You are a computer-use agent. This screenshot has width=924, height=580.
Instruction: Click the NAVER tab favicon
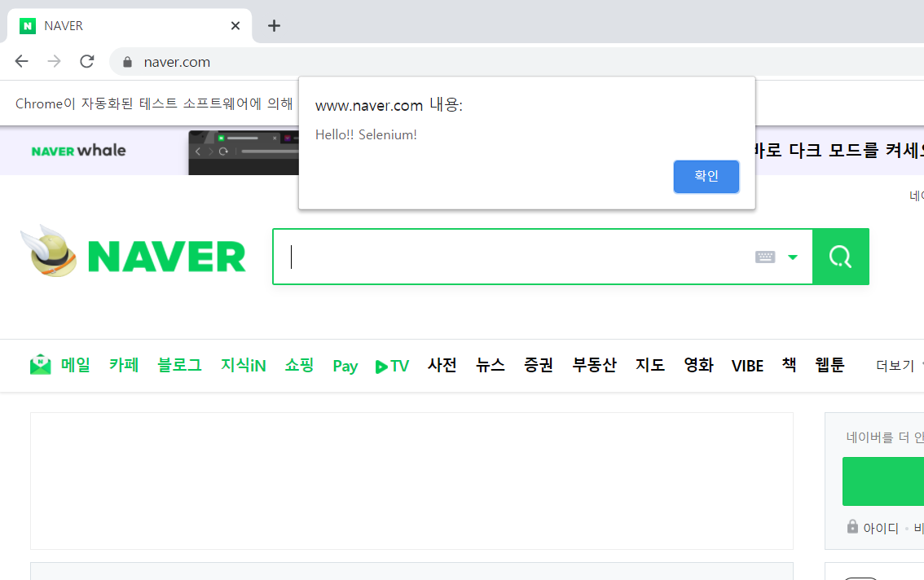click(28, 26)
